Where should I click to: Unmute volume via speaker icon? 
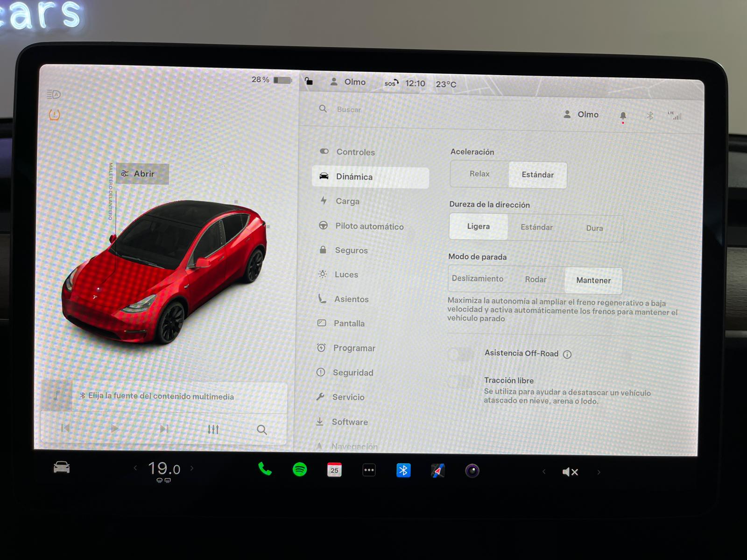(570, 472)
